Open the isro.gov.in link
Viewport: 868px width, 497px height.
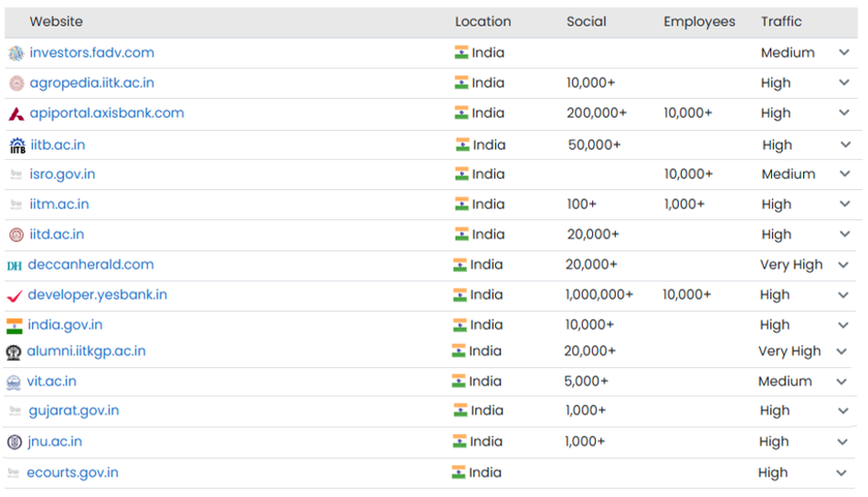coord(62,174)
